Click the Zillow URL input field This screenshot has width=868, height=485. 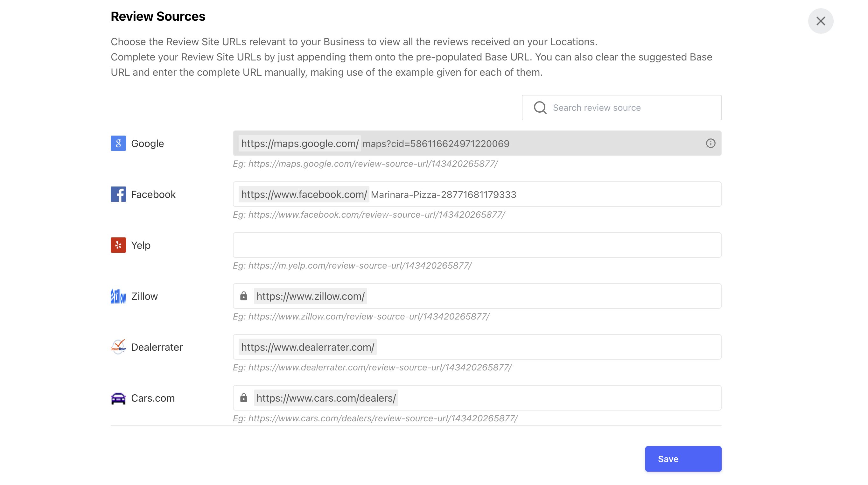tap(477, 296)
